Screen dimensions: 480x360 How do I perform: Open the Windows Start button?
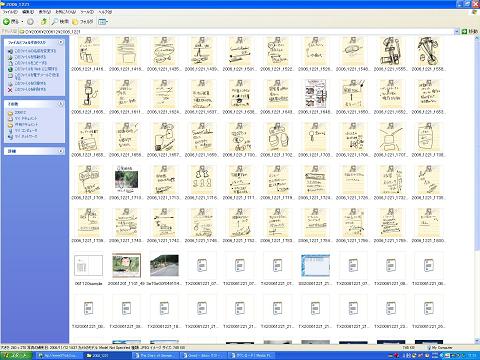click(x=16, y=355)
